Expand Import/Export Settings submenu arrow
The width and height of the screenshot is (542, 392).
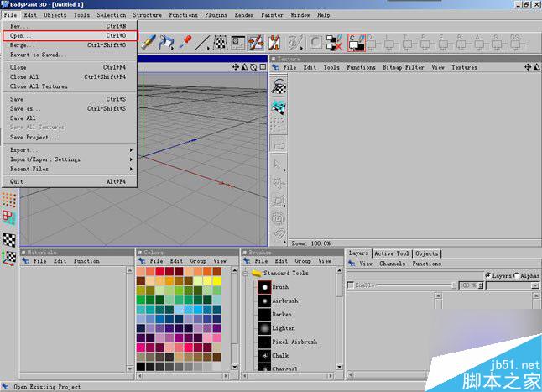[131, 159]
